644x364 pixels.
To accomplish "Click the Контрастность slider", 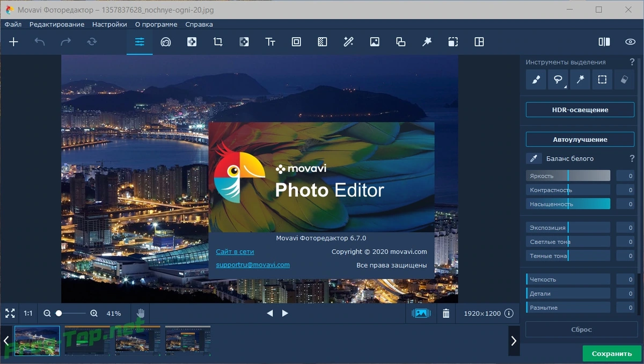I will (568, 190).
